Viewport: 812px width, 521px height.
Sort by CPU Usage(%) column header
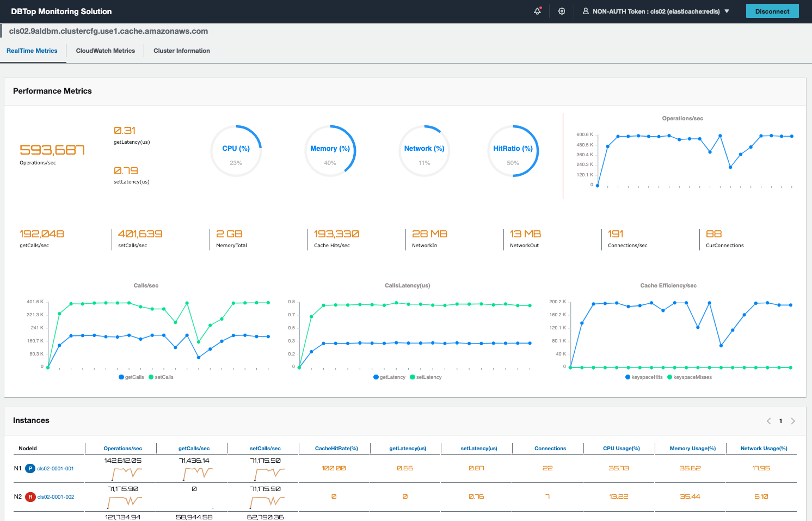pos(622,449)
